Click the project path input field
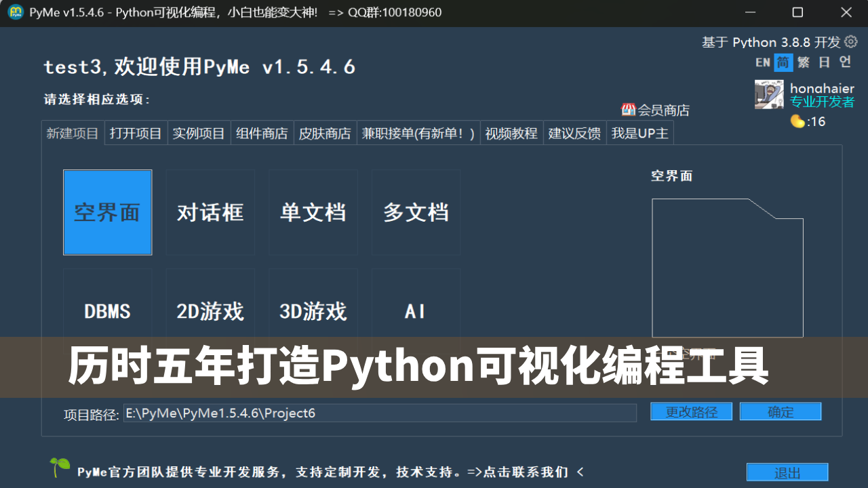This screenshot has height=488, width=868. point(380,412)
